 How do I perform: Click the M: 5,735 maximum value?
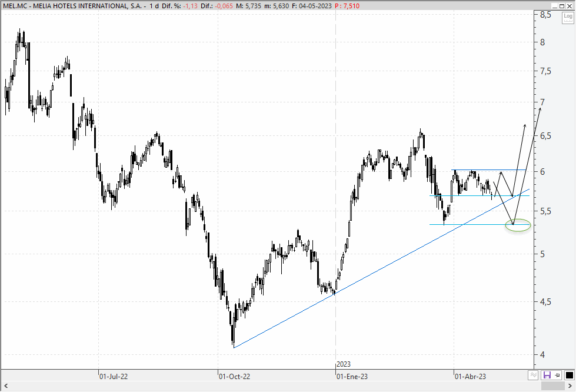point(248,6)
